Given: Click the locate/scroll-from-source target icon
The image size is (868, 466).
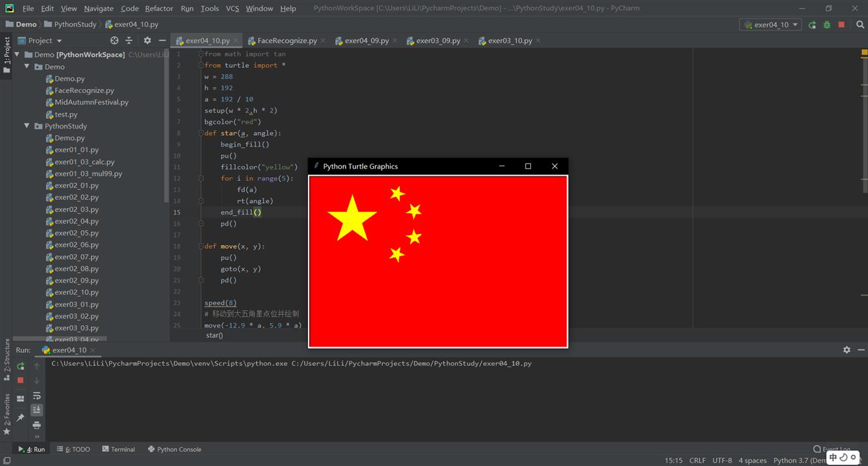Looking at the screenshot, I should tap(114, 40).
